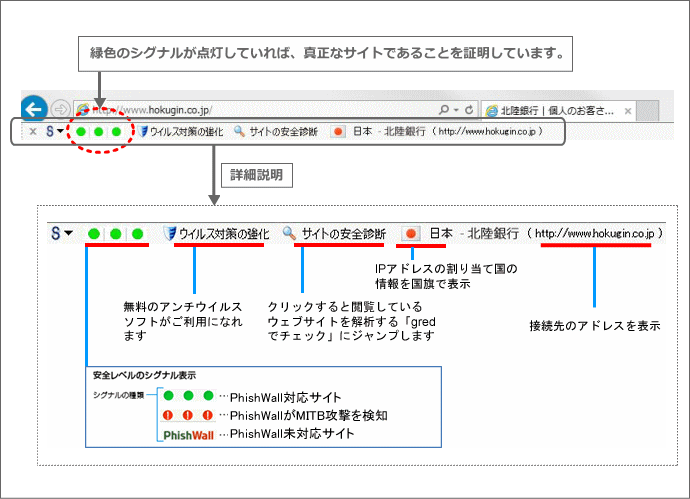Click the IE page icon on the 北陸銀行 tab

(492, 111)
